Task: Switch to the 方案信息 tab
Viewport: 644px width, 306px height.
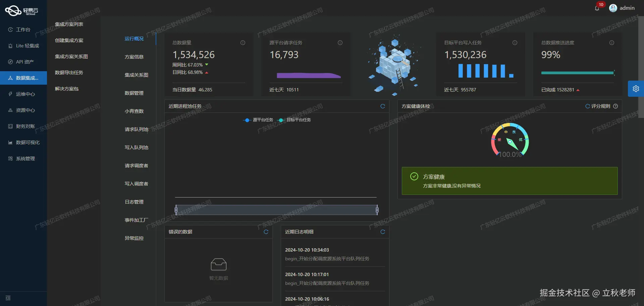Action: pyautogui.click(x=134, y=57)
